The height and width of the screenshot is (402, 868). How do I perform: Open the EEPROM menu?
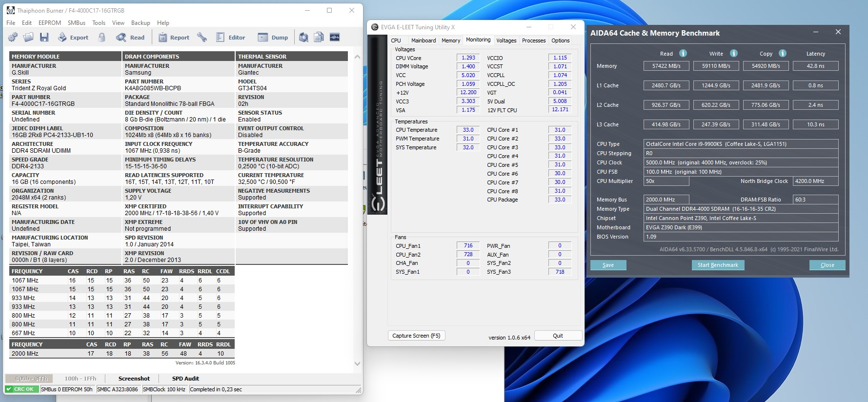[50, 23]
